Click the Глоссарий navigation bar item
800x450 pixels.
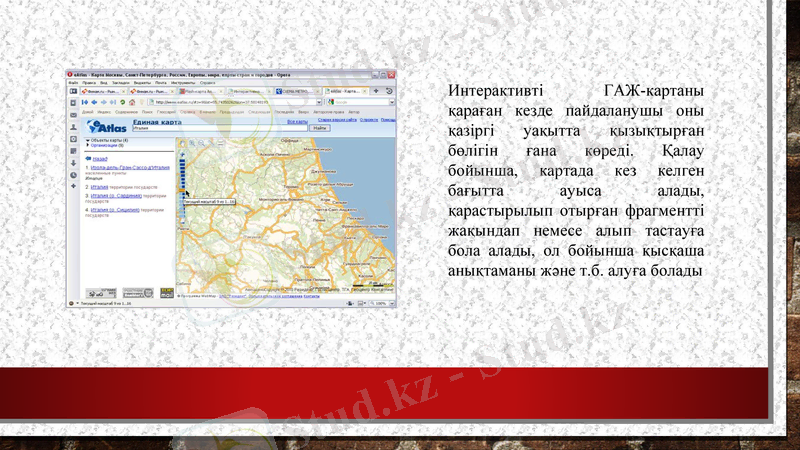tap(166, 112)
